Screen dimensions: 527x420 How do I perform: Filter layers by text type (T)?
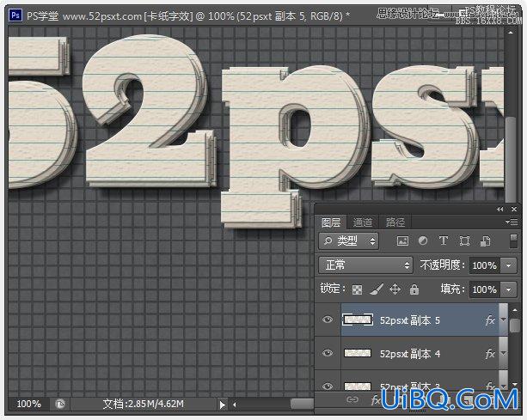(x=444, y=240)
